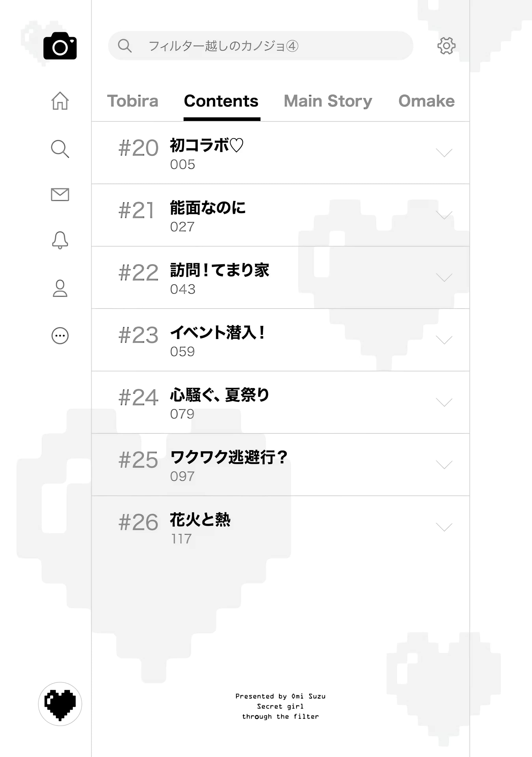Image resolution: width=532 pixels, height=757 pixels.
Task: Open settings gear icon
Action: pyautogui.click(x=446, y=46)
